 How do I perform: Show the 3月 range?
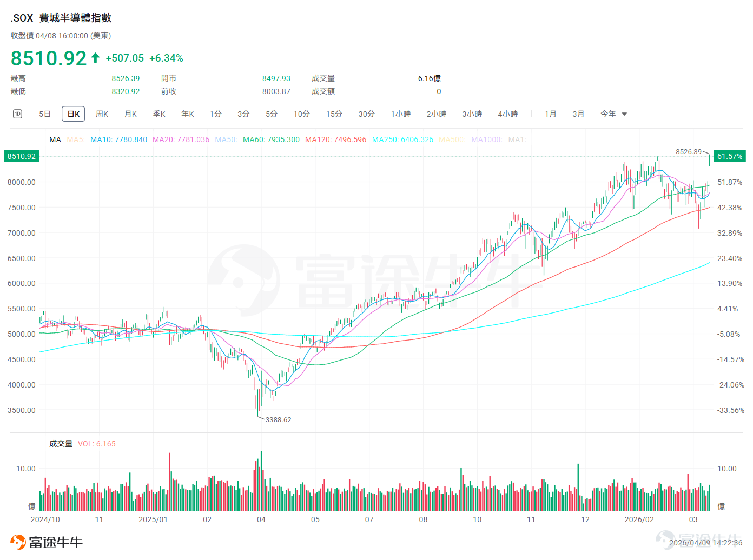pyautogui.click(x=578, y=114)
